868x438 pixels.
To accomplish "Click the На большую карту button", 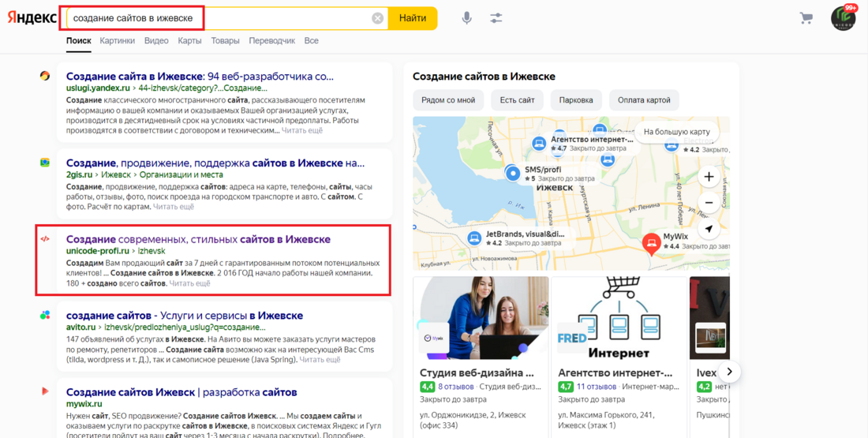I will [676, 133].
